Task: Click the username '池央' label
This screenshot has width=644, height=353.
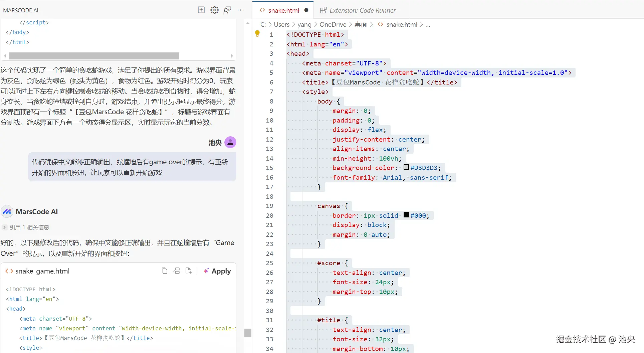Action: point(215,143)
